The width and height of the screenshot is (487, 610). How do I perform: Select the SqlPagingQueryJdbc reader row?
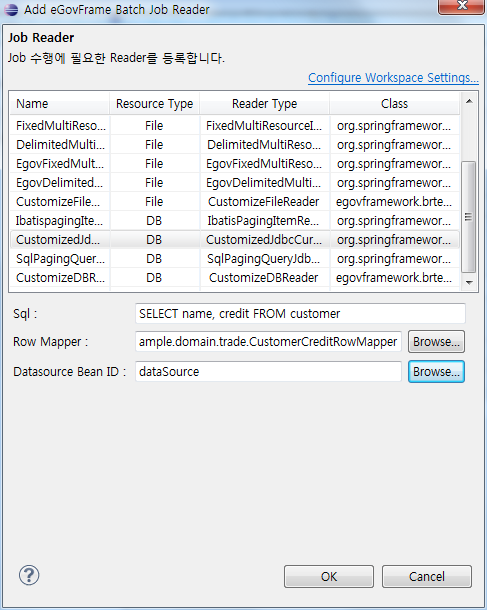coord(235,259)
